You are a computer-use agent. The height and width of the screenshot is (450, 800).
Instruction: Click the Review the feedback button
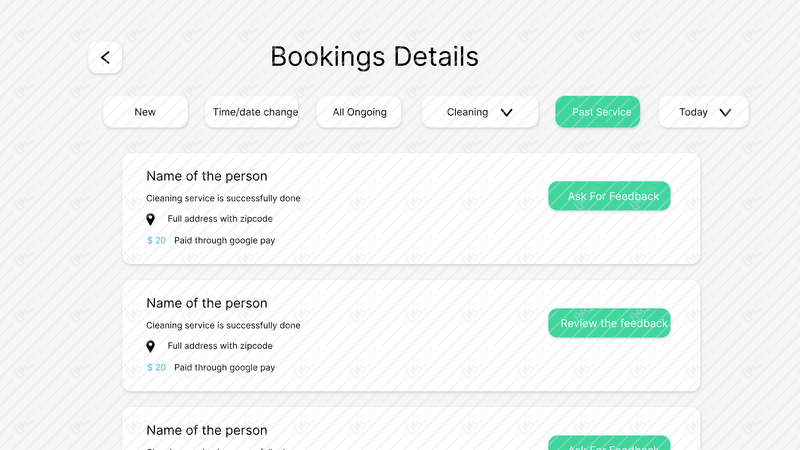coord(609,323)
